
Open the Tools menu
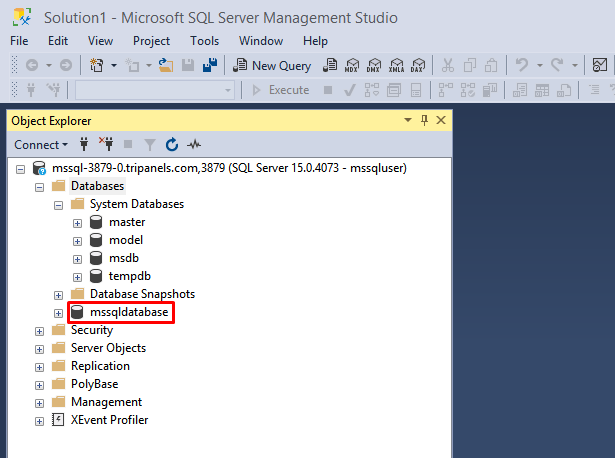click(204, 41)
